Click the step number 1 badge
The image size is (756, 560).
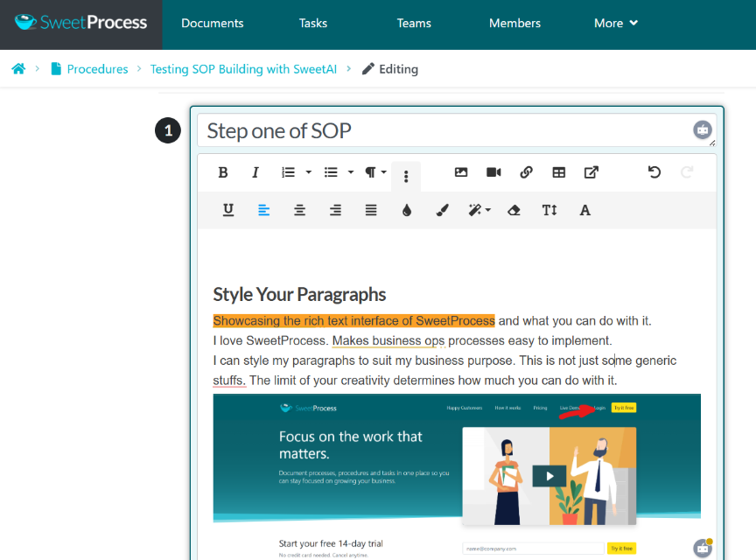click(x=168, y=130)
